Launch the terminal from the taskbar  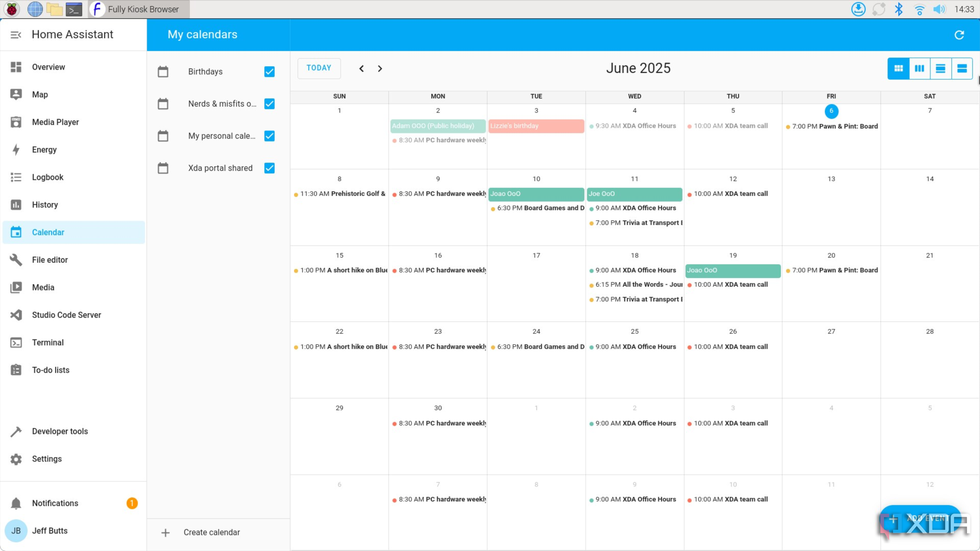tap(74, 9)
